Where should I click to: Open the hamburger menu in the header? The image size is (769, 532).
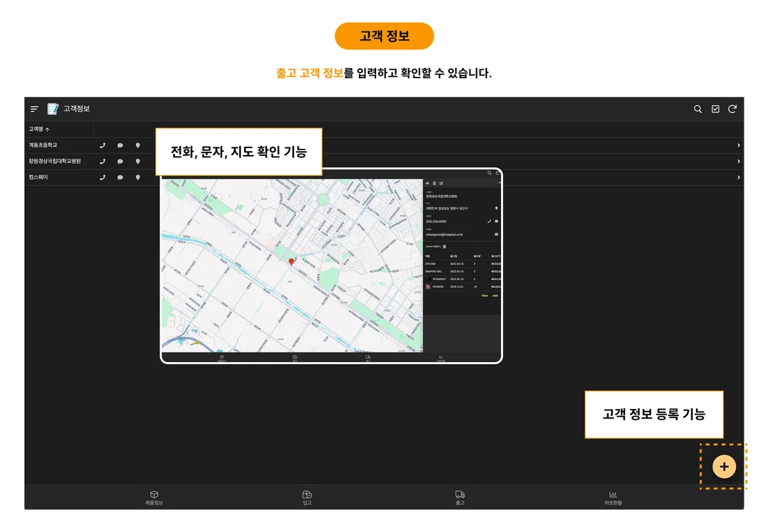click(35, 109)
